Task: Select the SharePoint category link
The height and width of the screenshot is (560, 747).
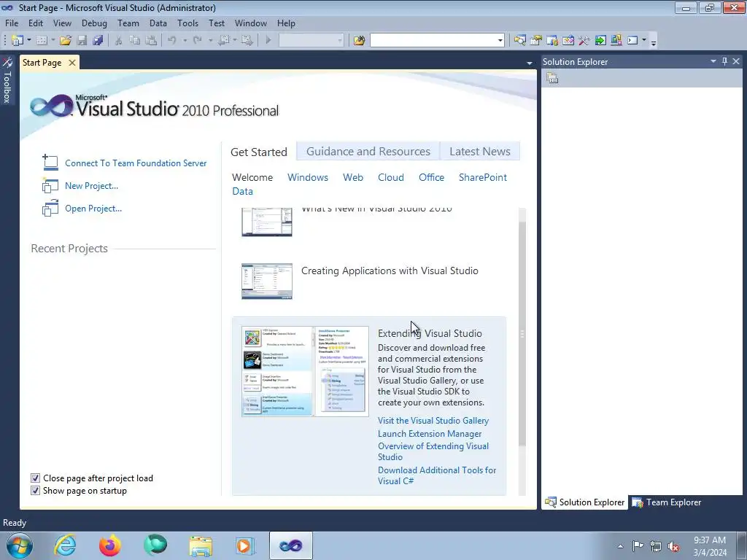Action: tap(483, 177)
